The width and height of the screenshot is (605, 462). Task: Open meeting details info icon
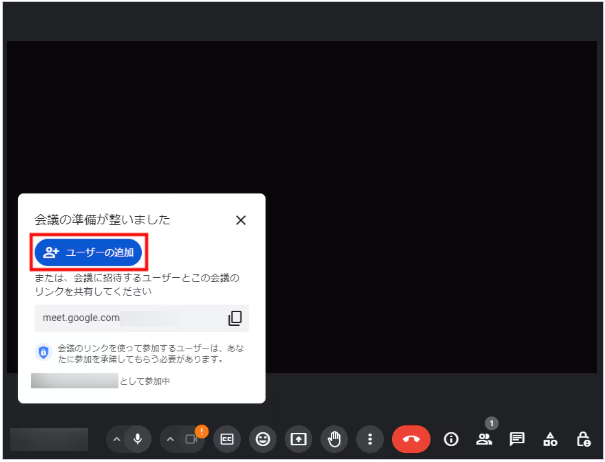click(451, 439)
